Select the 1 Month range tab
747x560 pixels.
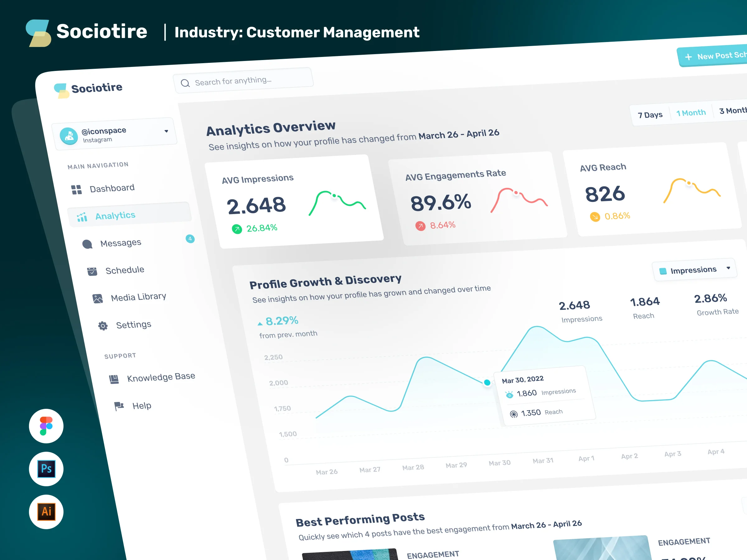[691, 113]
